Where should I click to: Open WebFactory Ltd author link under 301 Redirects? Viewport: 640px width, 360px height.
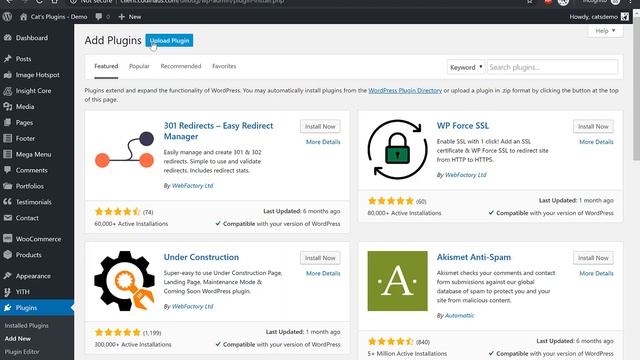tap(192, 186)
